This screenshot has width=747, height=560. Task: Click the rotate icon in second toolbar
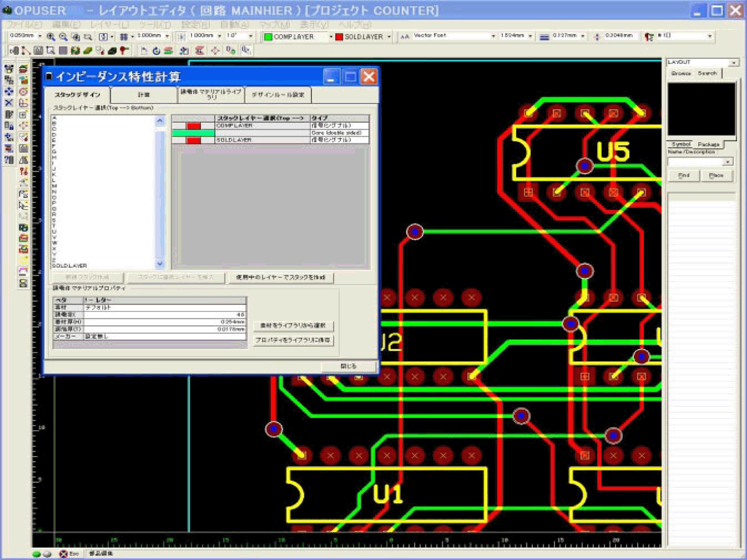click(156, 50)
